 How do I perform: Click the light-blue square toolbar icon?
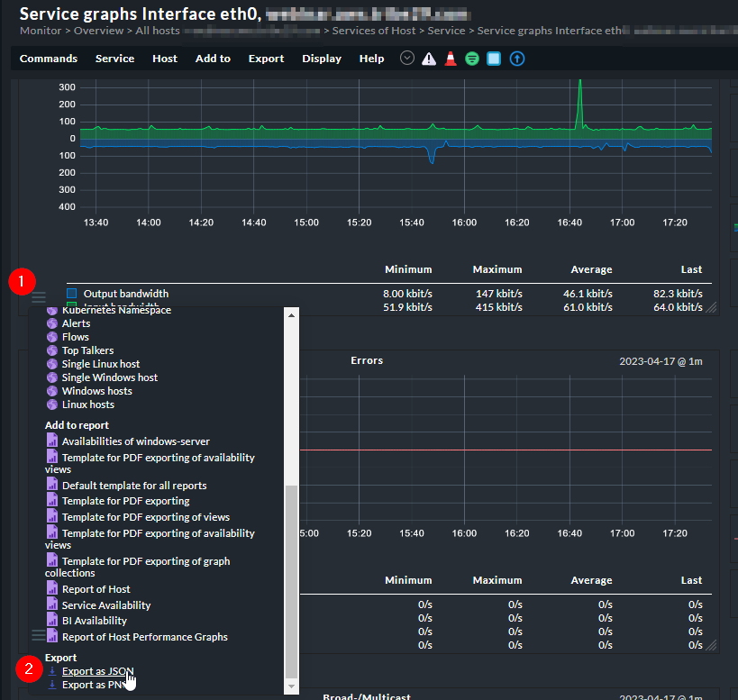tap(494, 59)
